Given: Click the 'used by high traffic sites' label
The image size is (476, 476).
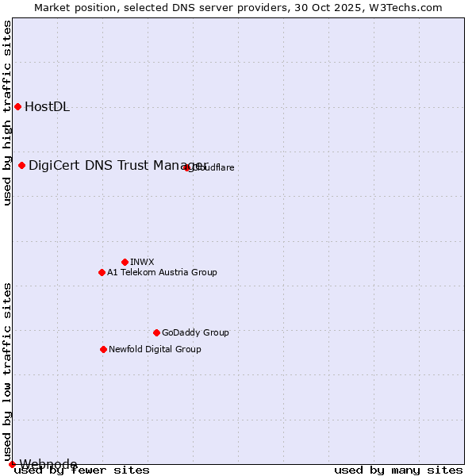Looking at the screenshot, I should click(x=7, y=113).
